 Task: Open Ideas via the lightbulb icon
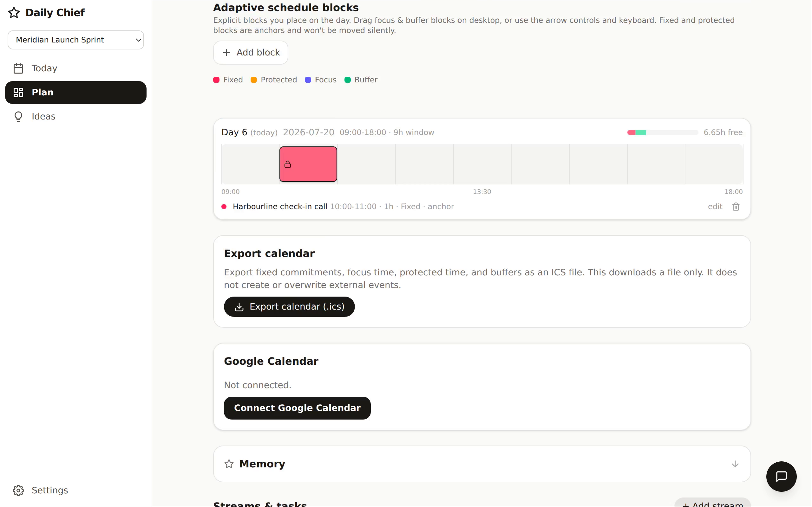tap(18, 116)
